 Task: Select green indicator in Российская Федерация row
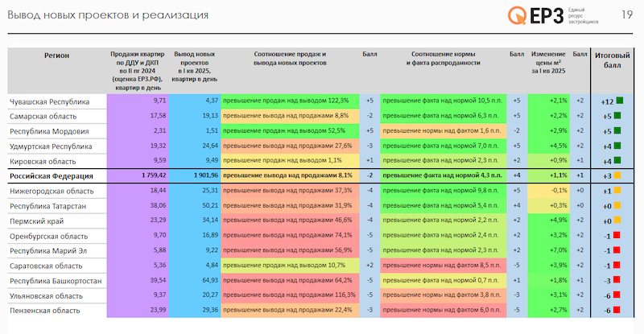(618, 175)
